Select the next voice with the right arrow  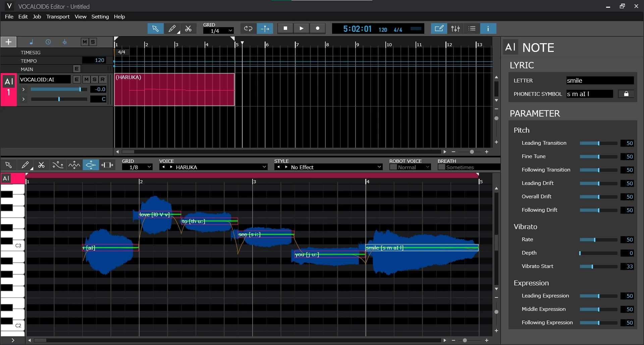point(171,167)
